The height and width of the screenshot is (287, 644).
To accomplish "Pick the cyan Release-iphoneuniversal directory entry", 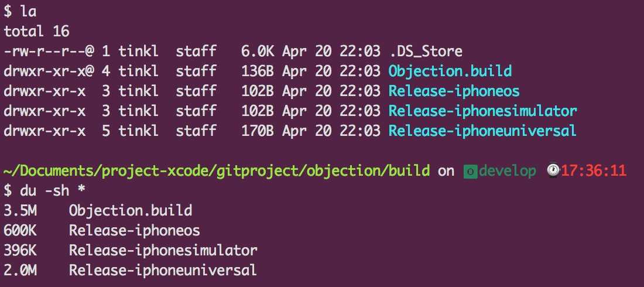I will (x=482, y=130).
